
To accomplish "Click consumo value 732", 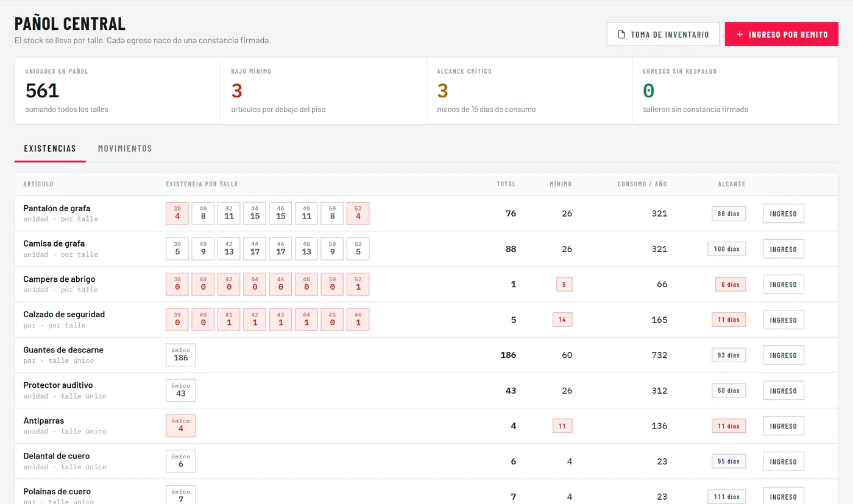I will click(659, 355).
